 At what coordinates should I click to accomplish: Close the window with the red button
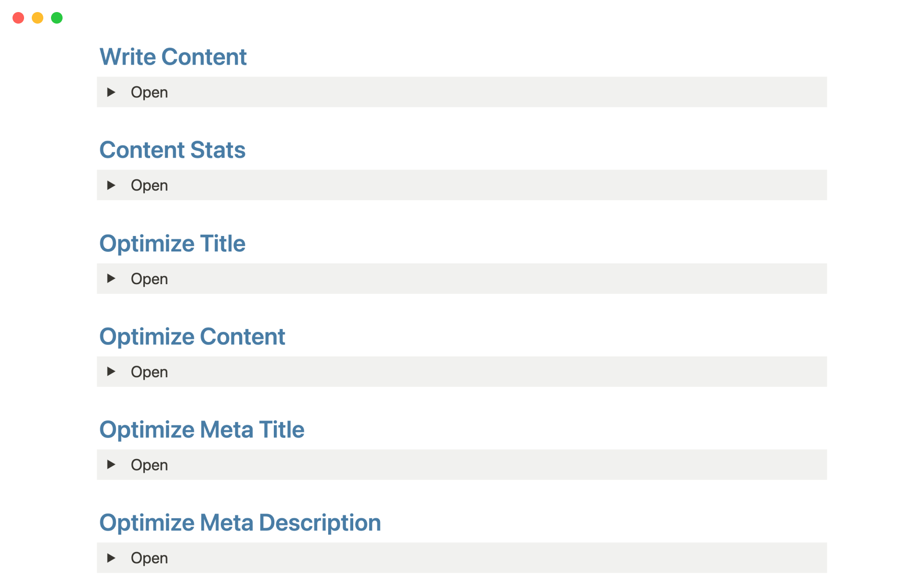click(x=18, y=18)
